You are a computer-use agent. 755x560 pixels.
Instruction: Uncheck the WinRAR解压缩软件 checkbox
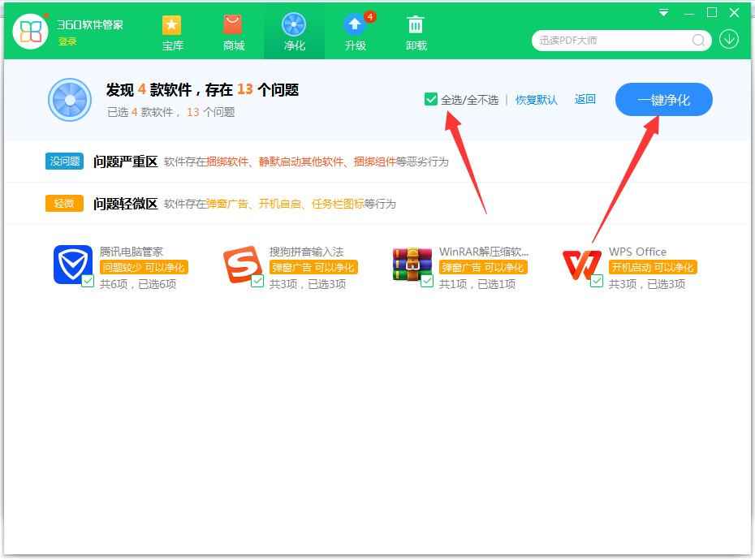427,281
